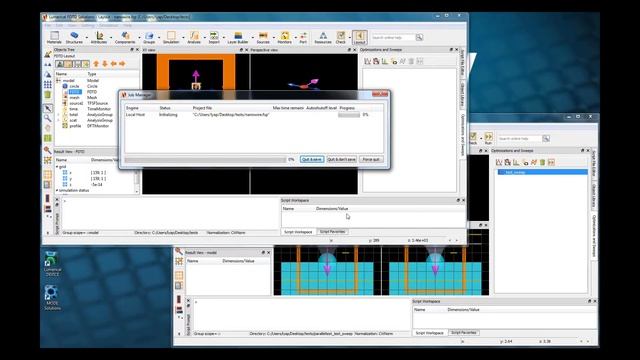
Task: Close the Job Manager dialog
Action: click(x=380, y=94)
